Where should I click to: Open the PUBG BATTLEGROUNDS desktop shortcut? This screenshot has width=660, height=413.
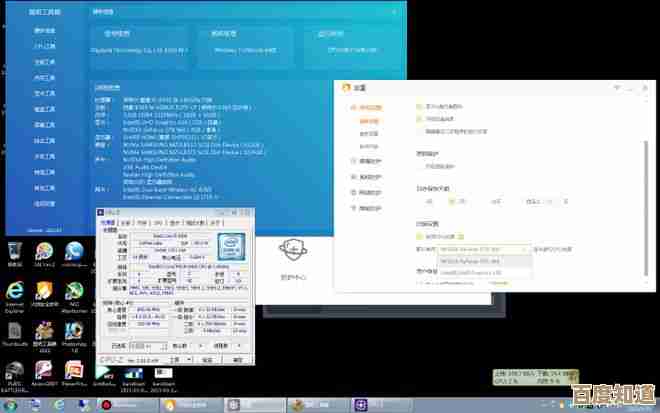coord(15,376)
